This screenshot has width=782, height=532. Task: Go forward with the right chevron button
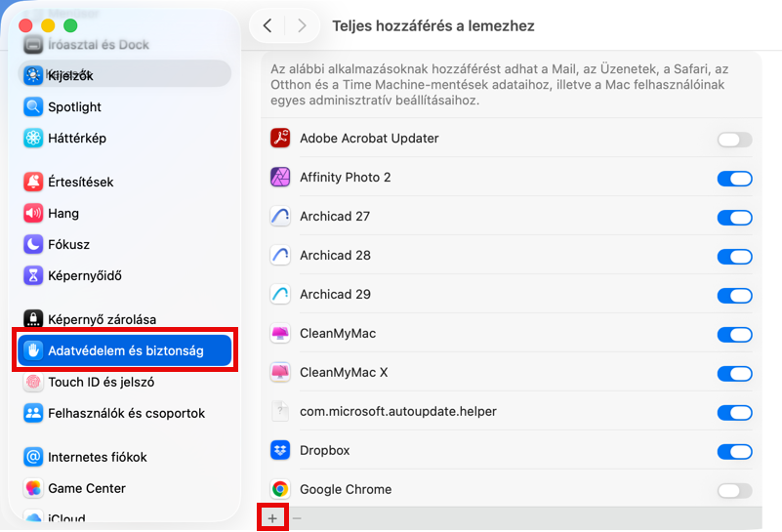[x=302, y=25]
